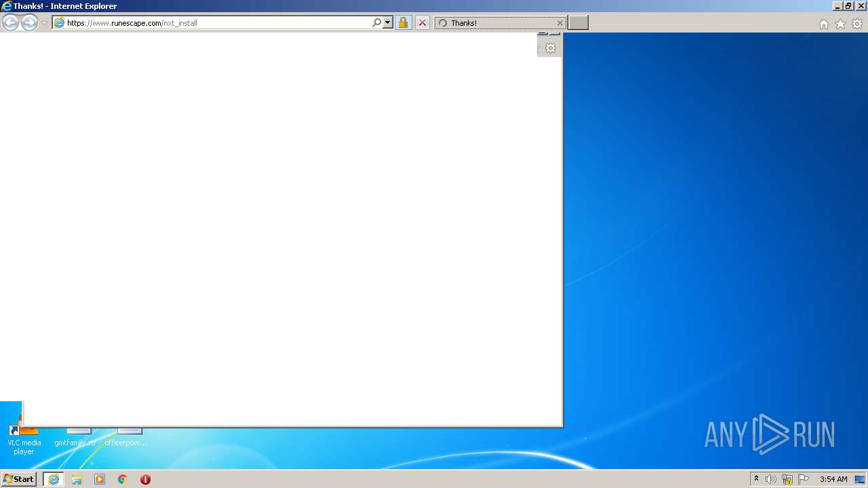Image resolution: width=868 pixels, height=488 pixels.
Task: Launch Google Chrome from the taskbar
Action: (x=123, y=479)
